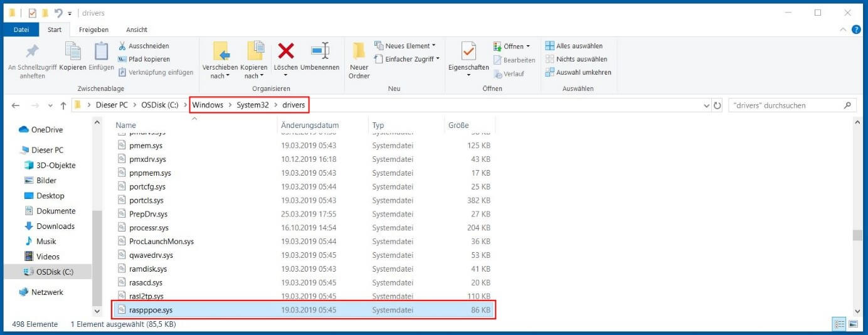Select file PrepDrv.sys
This screenshot has height=335, width=868.
(303, 214)
